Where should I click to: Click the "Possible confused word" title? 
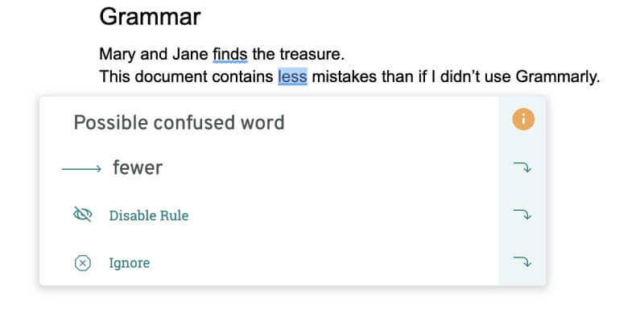pos(179,122)
